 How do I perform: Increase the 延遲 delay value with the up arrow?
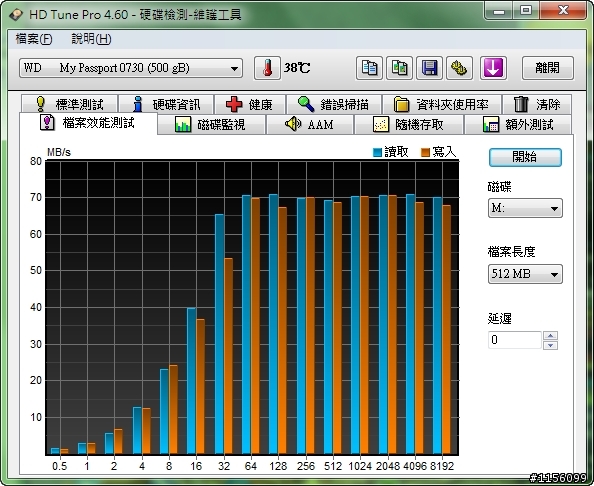pos(550,336)
